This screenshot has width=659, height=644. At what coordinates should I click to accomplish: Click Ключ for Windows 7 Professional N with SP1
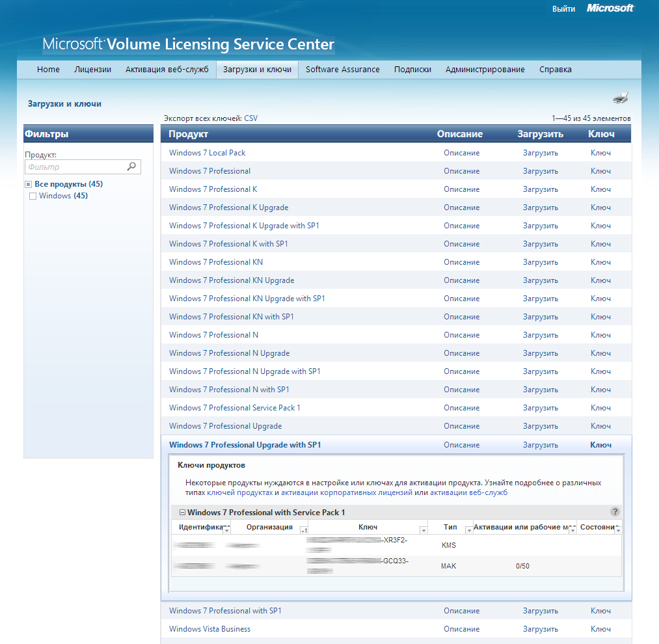point(600,390)
